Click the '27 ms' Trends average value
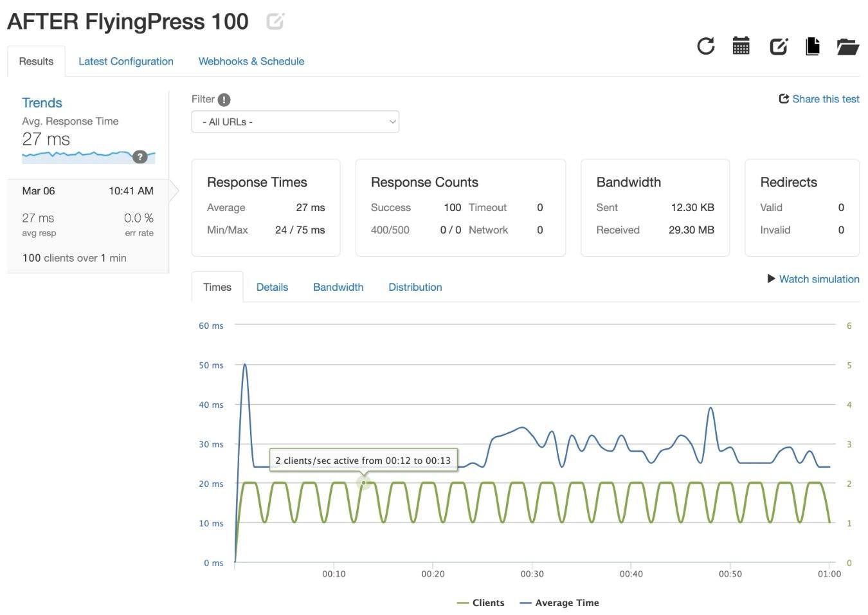 46,139
